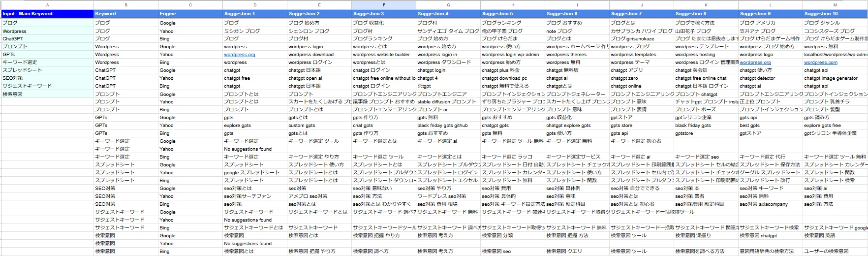
Task: Open the wordpress.com link in Suggestion 10 column
Action: tap(820, 63)
